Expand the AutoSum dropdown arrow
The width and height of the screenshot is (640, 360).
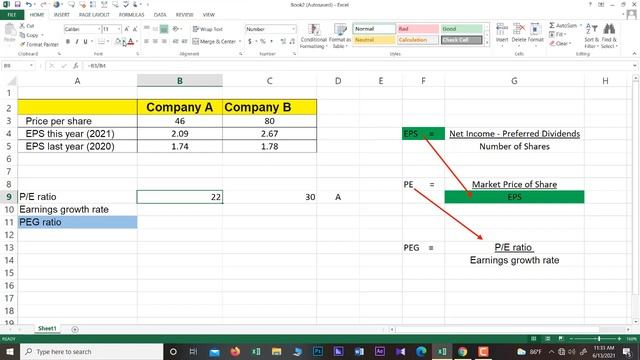click(581, 25)
